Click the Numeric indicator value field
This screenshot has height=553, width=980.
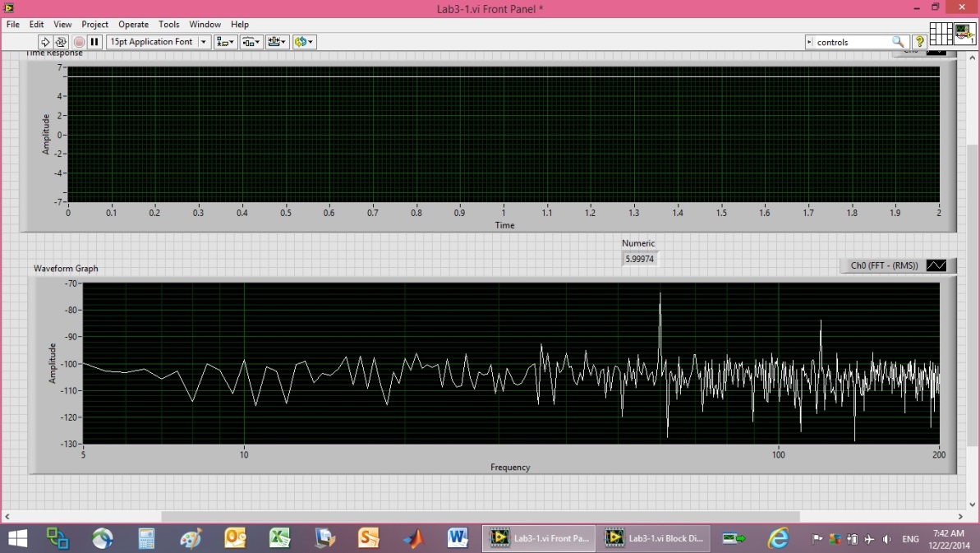(640, 259)
